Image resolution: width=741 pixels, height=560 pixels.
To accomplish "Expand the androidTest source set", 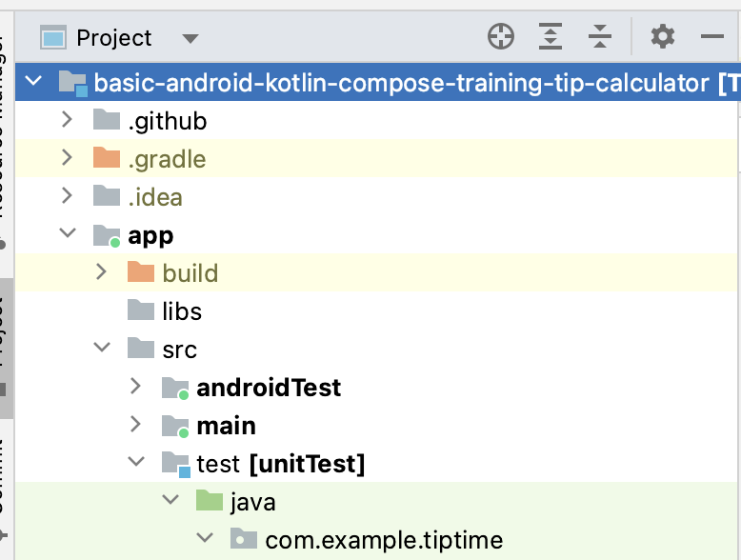I will 135,387.
